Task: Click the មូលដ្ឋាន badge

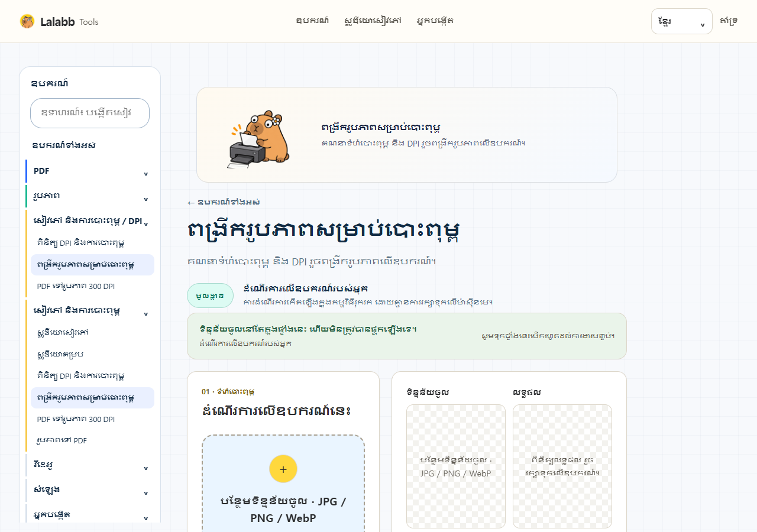Action: [x=210, y=296]
